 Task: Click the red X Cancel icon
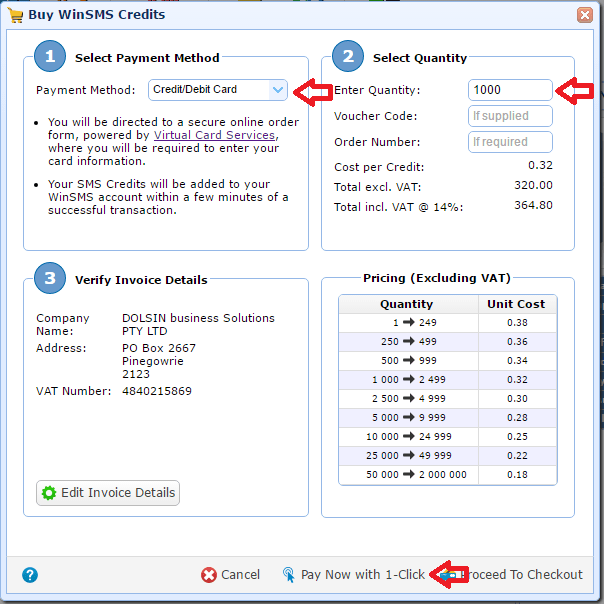pyautogui.click(x=209, y=575)
